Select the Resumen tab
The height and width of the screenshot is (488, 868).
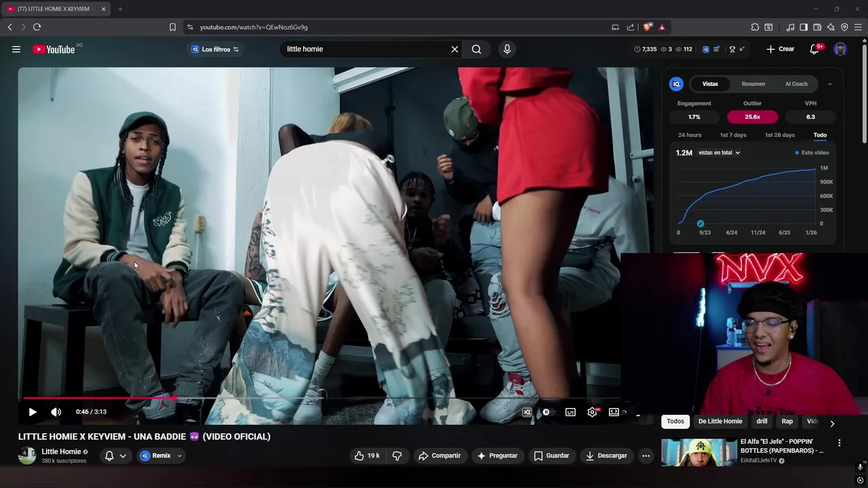coord(753,84)
